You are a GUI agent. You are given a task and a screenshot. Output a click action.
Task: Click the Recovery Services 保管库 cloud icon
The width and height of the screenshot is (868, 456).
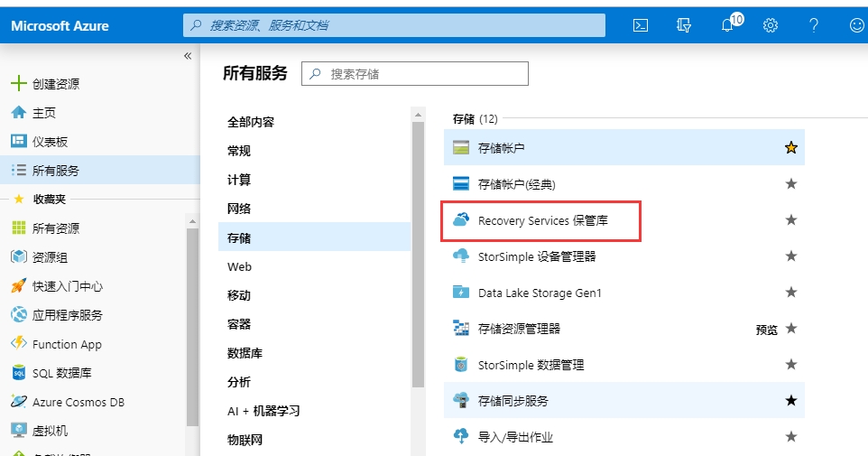click(x=461, y=219)
